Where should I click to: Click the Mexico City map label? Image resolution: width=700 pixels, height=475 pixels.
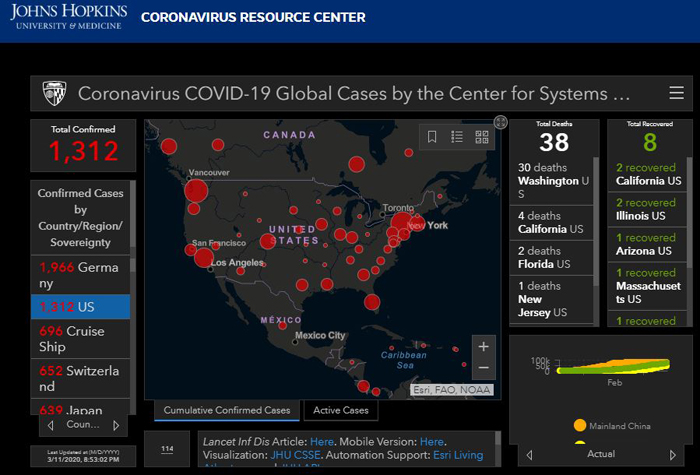[320, 335]
